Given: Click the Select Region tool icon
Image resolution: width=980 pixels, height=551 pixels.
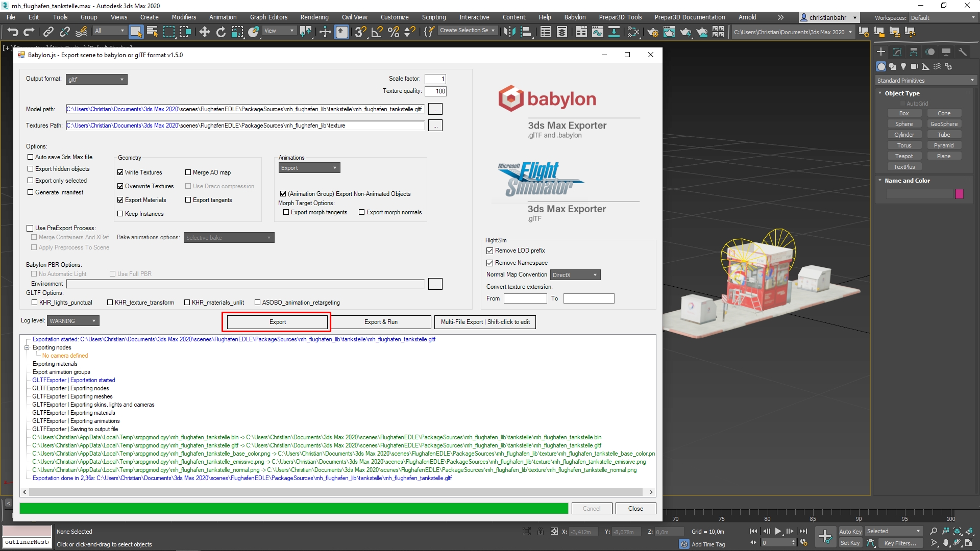Looking at the screenshot, I should [x=168, y=32].
